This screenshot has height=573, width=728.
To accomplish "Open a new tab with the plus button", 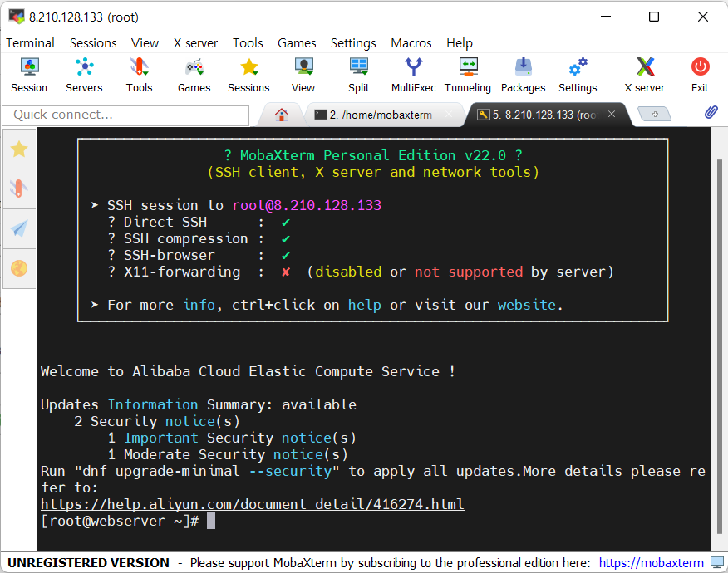I will click(655, 114).
